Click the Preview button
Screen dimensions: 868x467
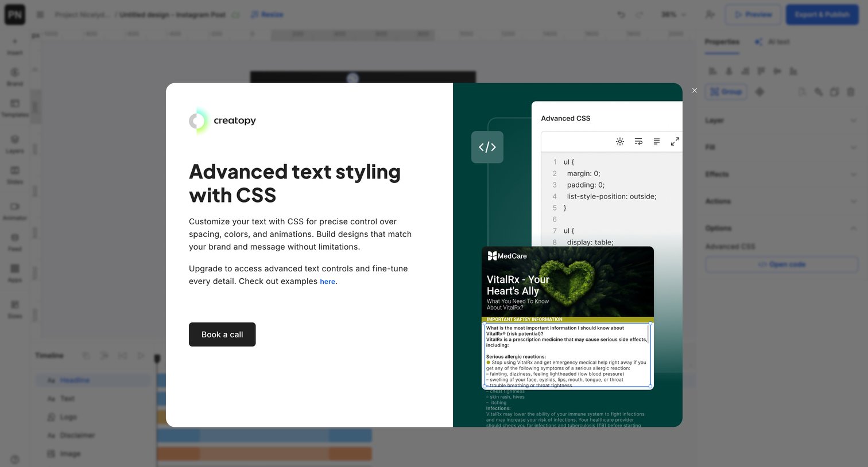point(753,14)
